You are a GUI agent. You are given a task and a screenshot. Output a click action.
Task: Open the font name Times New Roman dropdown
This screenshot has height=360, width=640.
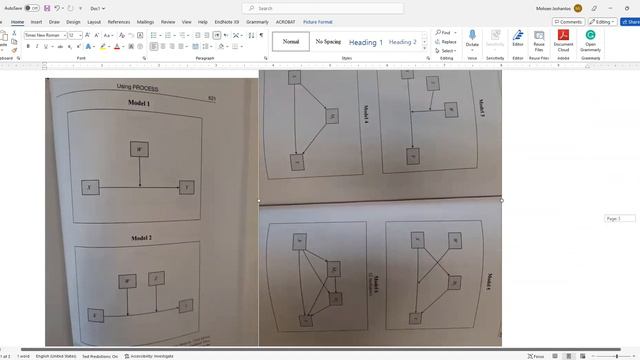(x=64, y=36)
